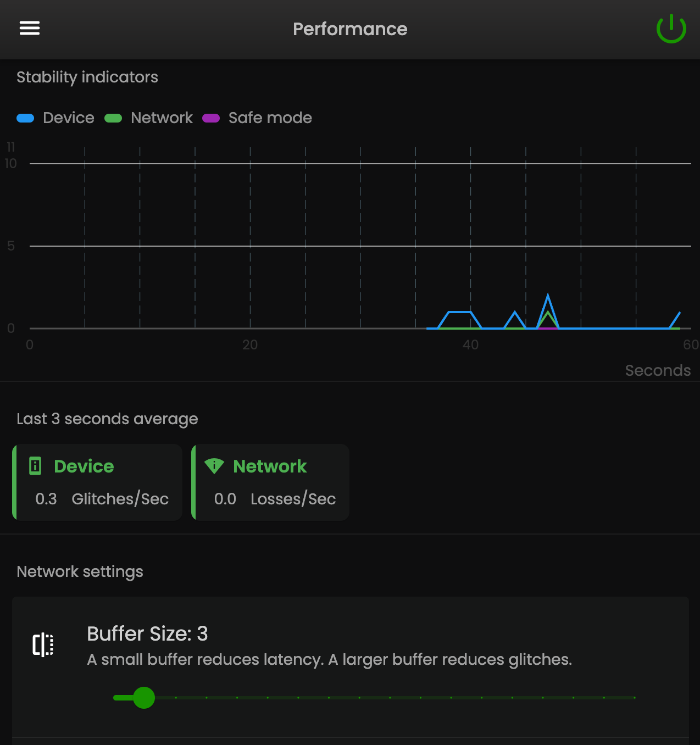Select the Device card title
The width and height of the screenshot is (700, 745).
[84, 466]
